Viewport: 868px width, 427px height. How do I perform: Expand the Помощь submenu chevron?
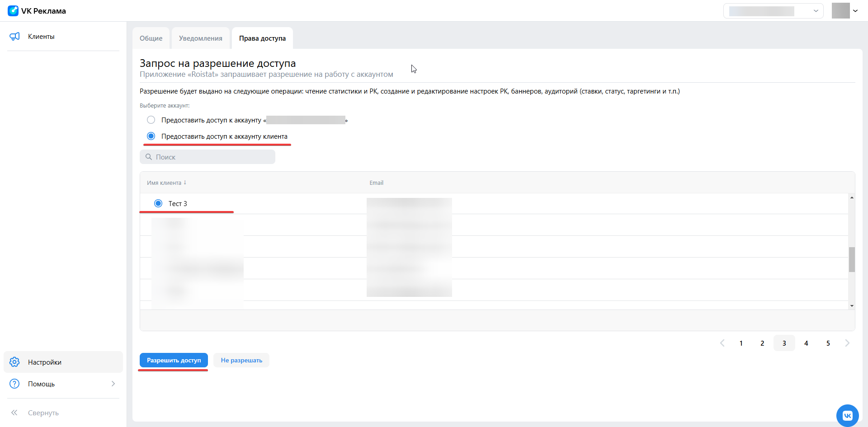click(x=113, y=384)
